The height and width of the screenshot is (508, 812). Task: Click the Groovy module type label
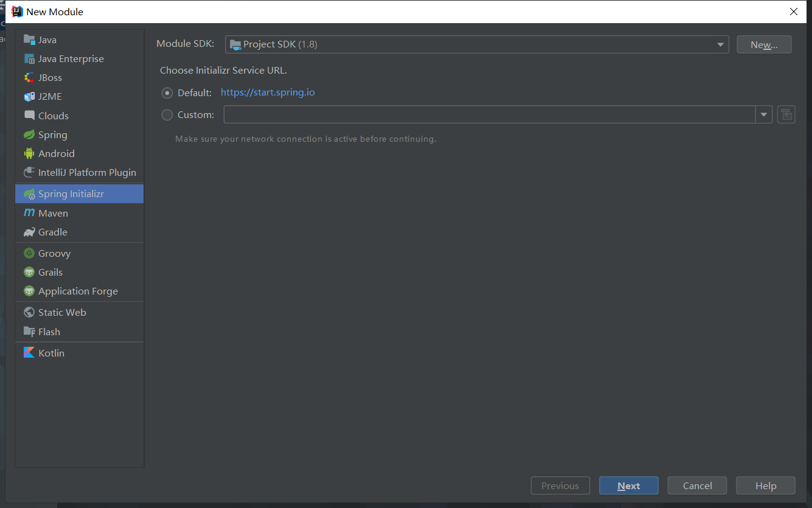click(55, 254)
